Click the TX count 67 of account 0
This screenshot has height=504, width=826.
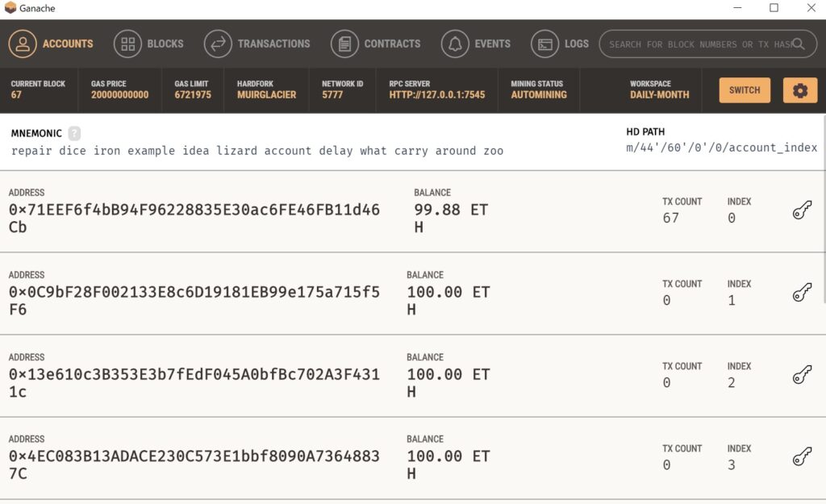point(670,218)
